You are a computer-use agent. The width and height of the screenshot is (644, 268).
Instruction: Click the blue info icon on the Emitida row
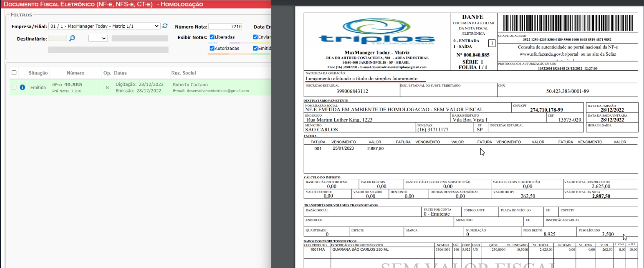pos(22,87)
